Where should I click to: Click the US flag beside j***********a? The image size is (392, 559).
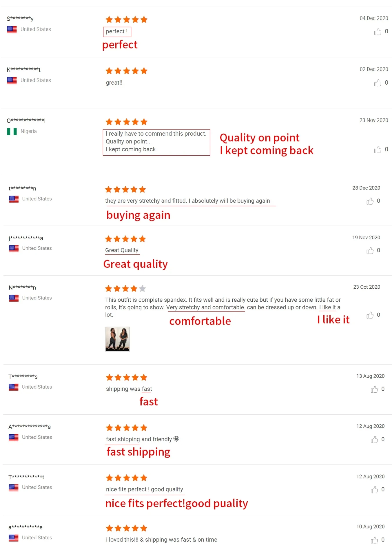pyautogui.click(x=14, y=249)
